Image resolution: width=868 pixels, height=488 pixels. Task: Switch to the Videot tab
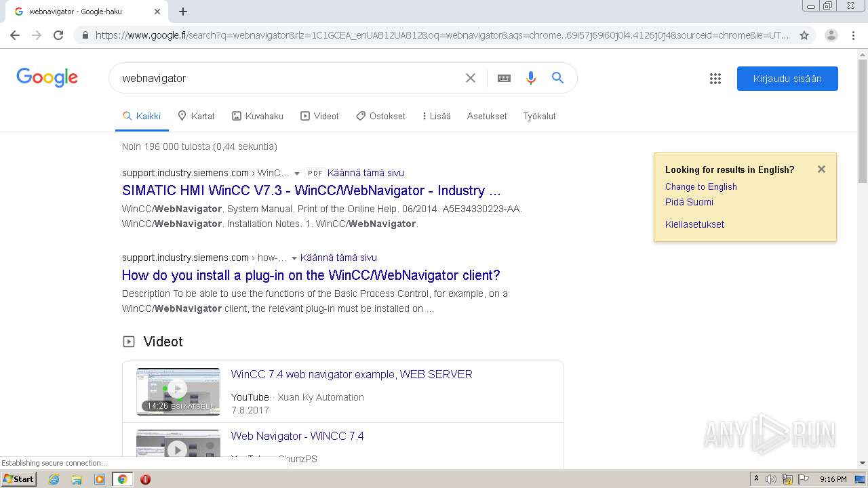pyautogui.click(x=319, y=116)
